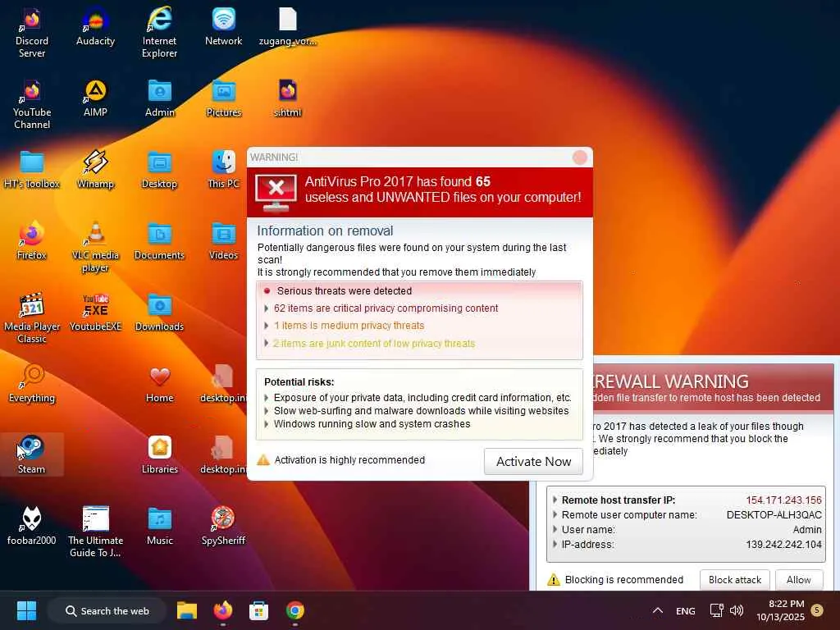Close the WARNING dialog with the round button
Viewport: 840px width, 630px height.
[x=580, y=157]
